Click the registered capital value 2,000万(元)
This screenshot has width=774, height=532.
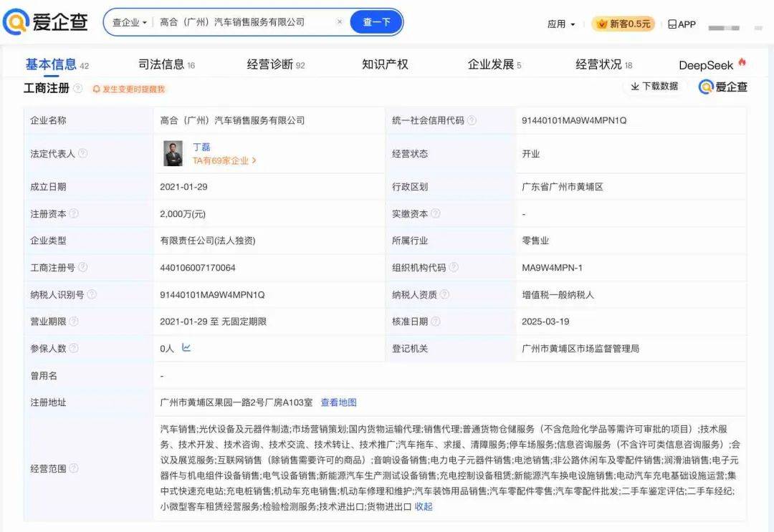(x=183, y=214)
